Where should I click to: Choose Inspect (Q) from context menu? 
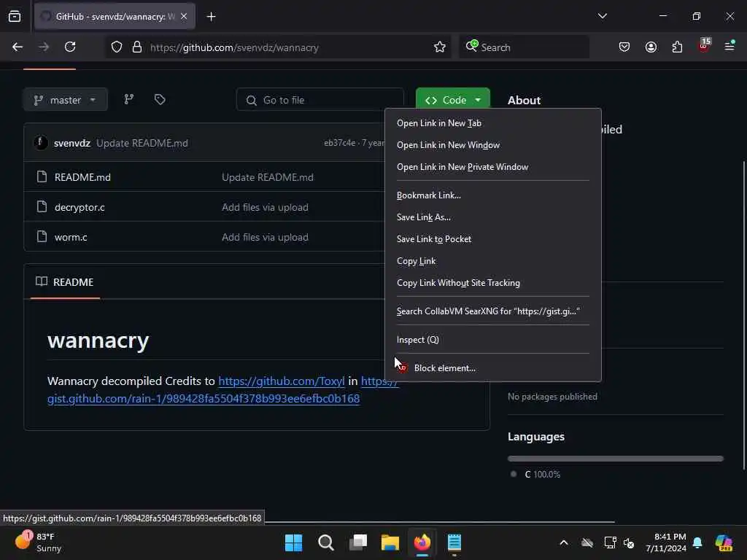[493, 340]
